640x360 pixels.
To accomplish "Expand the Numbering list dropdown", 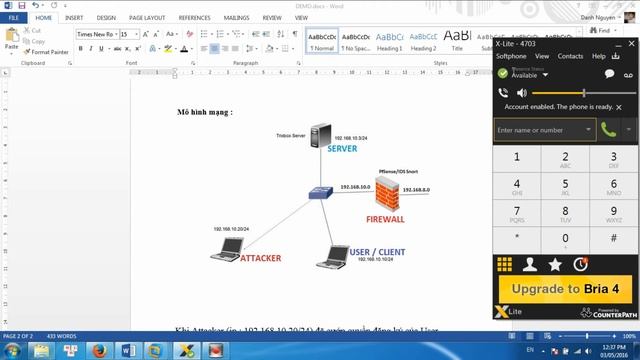I will click(x=228, y=34).
